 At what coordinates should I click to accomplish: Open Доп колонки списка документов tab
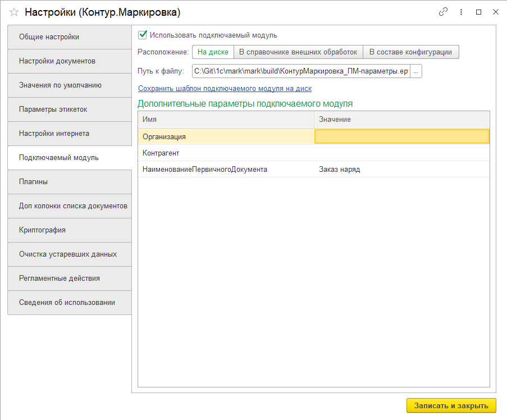coord(70,206)
